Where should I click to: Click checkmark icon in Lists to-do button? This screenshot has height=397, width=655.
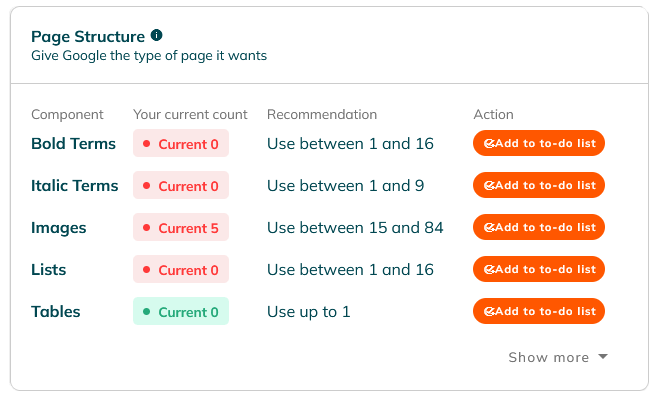[489, 269]
